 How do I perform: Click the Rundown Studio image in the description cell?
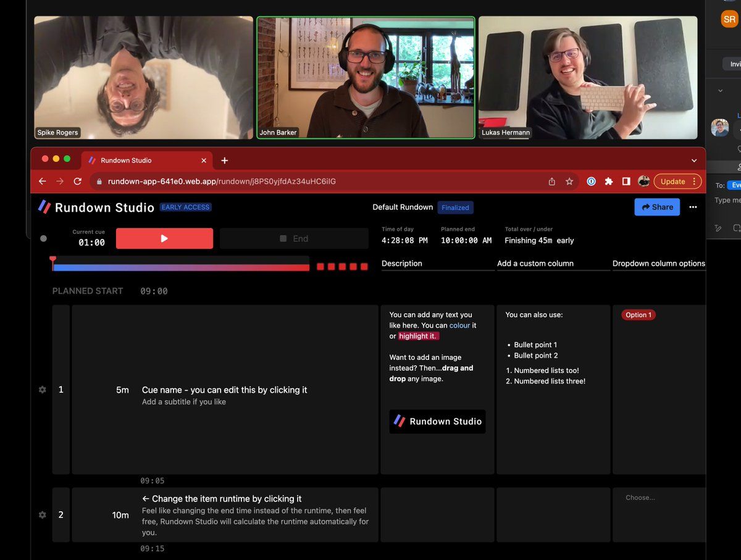(437, 422)
